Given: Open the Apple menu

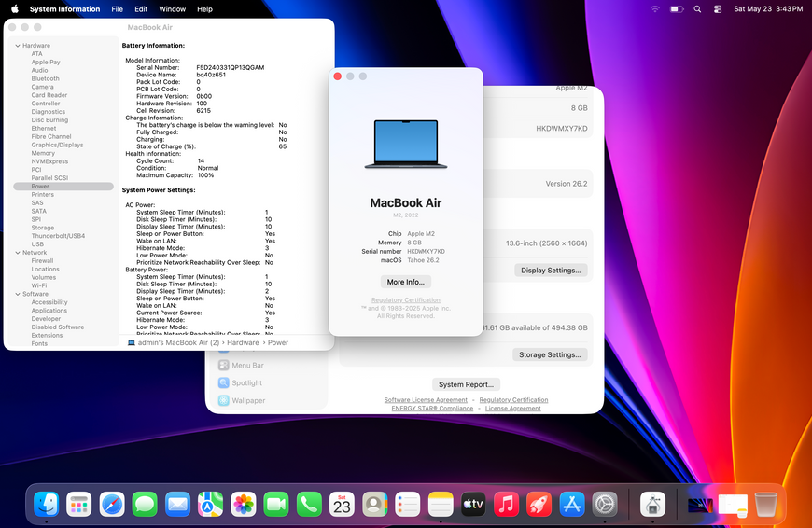Looking at the screenshot, I should pos(15,8).
